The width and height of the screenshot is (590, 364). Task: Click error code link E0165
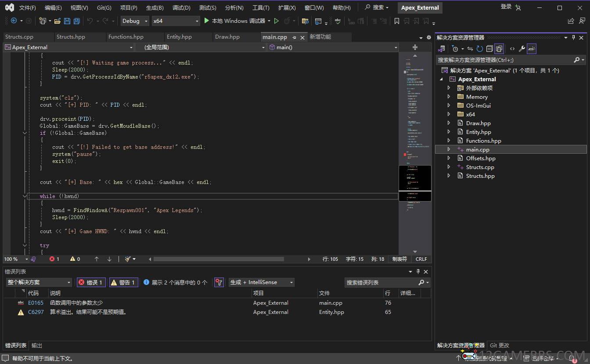36,303
